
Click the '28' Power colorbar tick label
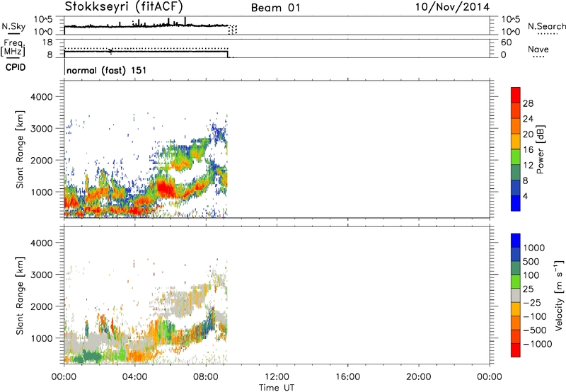click(x=528, y=103)
